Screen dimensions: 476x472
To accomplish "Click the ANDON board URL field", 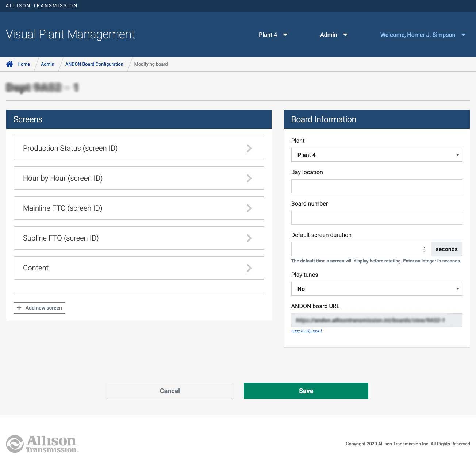I will click(x=377, y=320).
